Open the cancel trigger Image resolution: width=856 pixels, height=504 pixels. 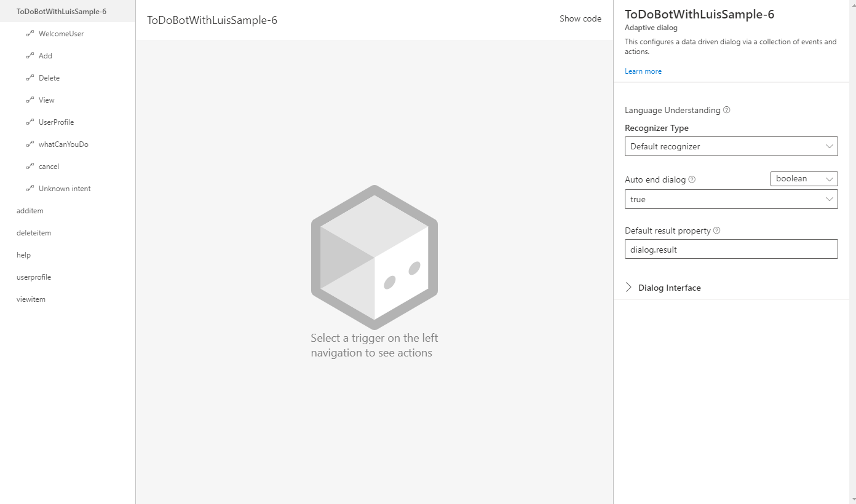click(68, 167)
